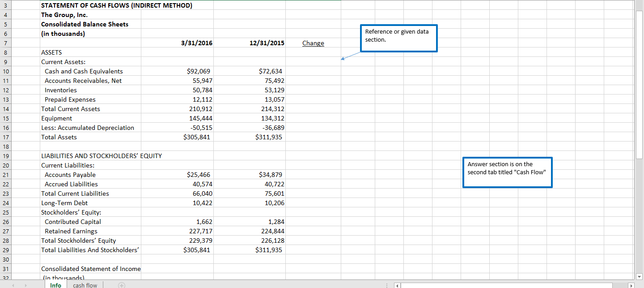Click the Add Sheet plus icon

(121, 285)
